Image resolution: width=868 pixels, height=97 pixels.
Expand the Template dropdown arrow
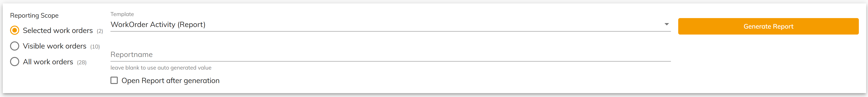tap(666, 24)
